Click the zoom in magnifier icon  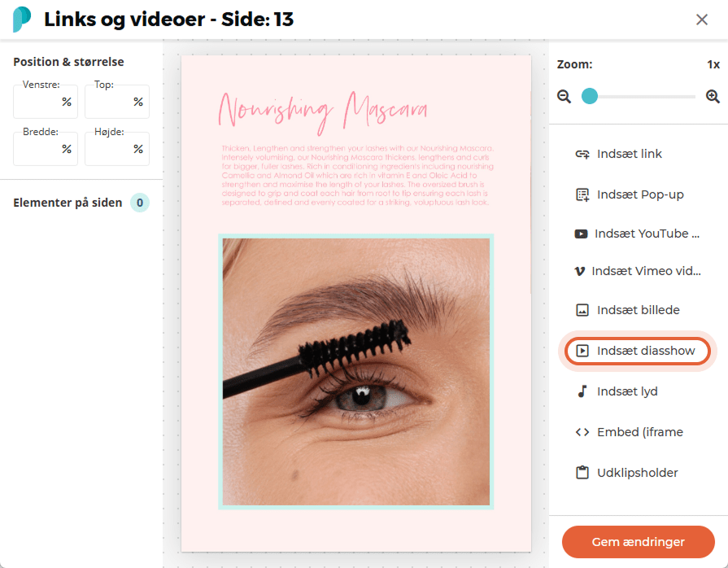[x=713, y=97]
